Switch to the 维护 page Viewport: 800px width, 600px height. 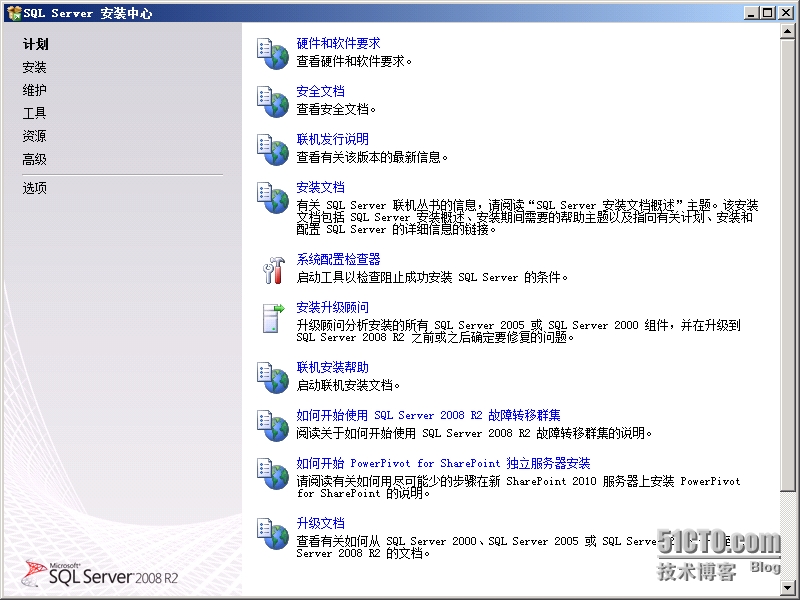[34, 90]
